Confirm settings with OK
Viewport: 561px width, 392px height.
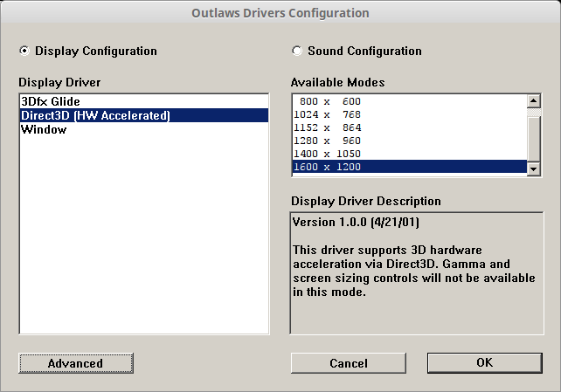[x=485, y=362]
